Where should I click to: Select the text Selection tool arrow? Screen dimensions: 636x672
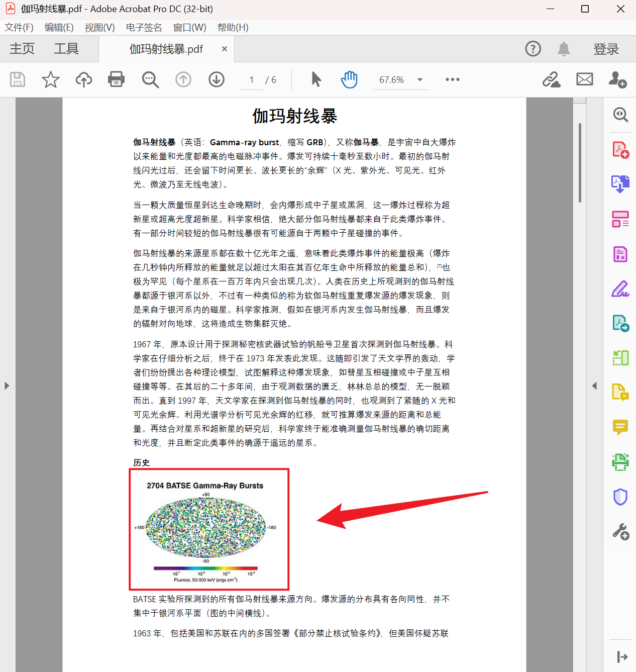315,79
